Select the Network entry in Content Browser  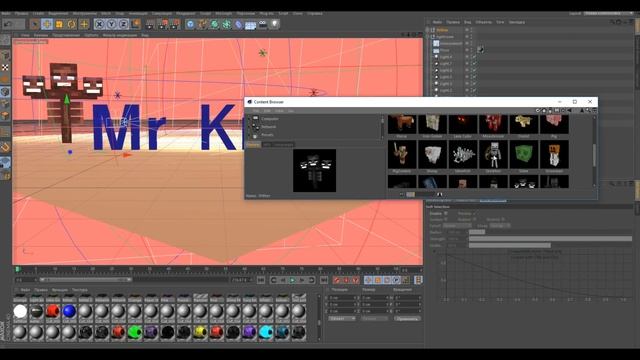(269, 127)
